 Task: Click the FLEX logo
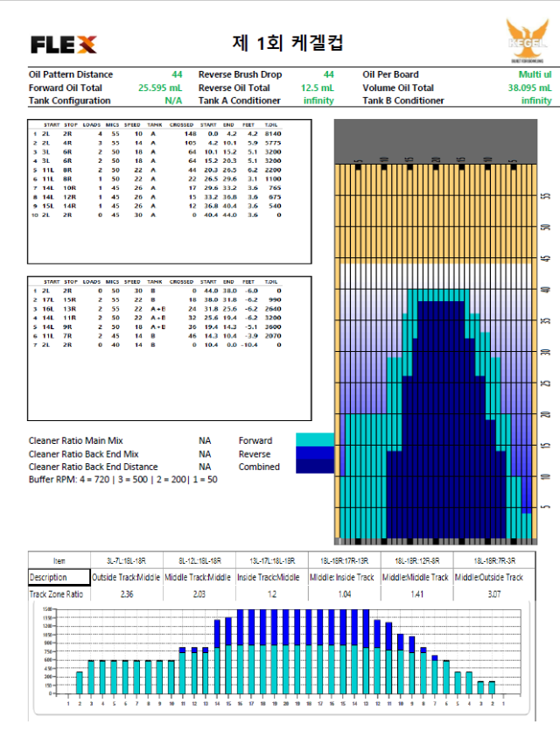pyautogui.click(x=63, y=44)
